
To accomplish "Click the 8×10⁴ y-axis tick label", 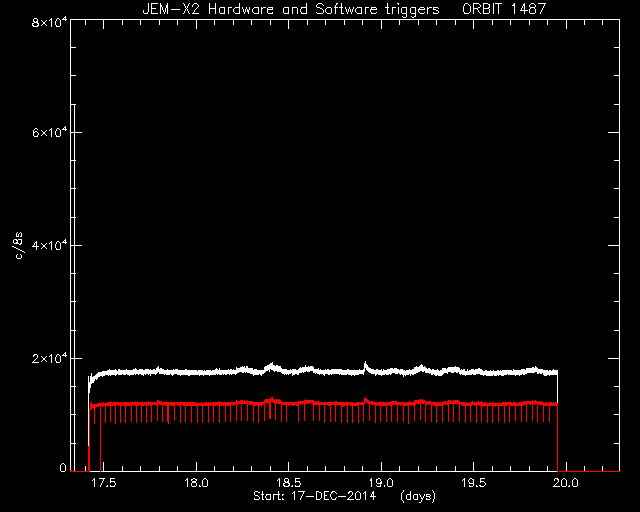I will coord(50,22).
